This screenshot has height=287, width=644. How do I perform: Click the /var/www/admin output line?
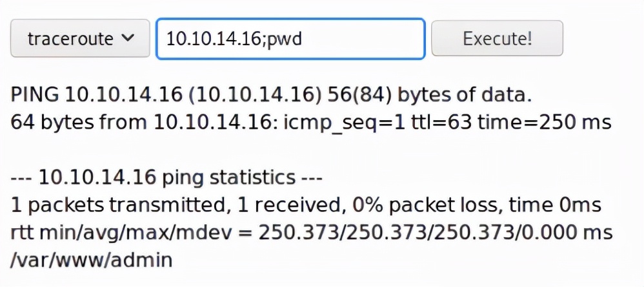pyautogui.click(x=92, y=260)
